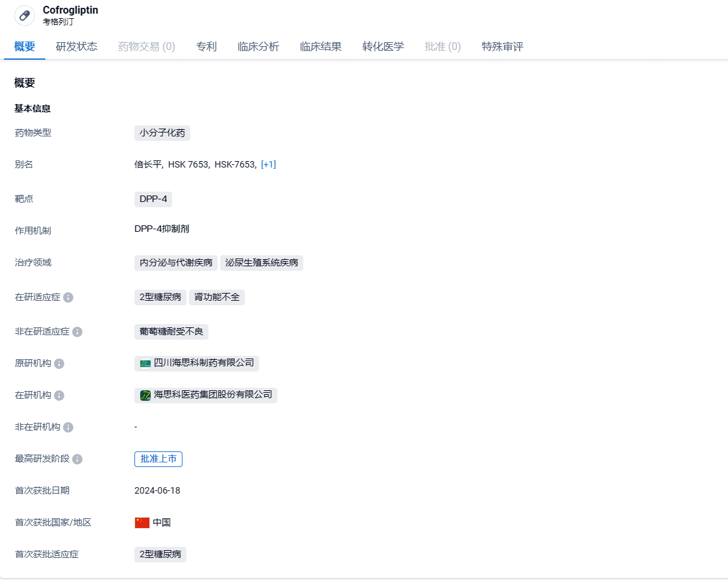Screen dimensions: 728x580
Task: Click the 考格列汀 Chinese drug name
Action: (58, 22)
